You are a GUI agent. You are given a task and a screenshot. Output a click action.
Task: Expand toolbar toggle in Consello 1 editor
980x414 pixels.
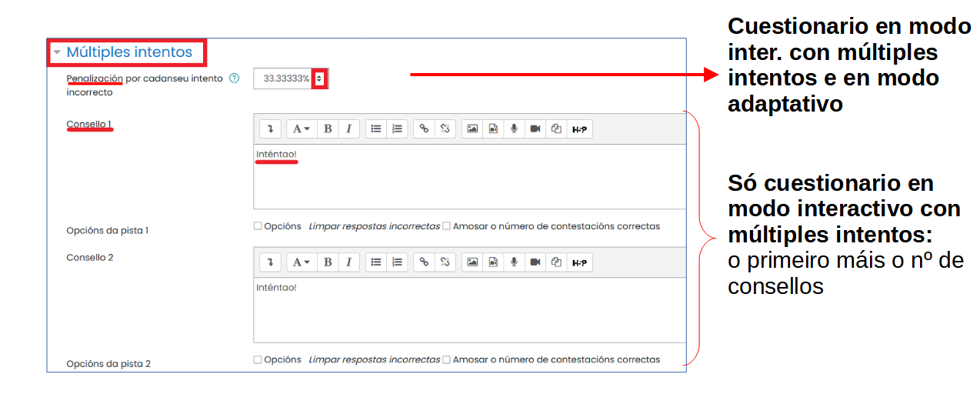[270, 129]
